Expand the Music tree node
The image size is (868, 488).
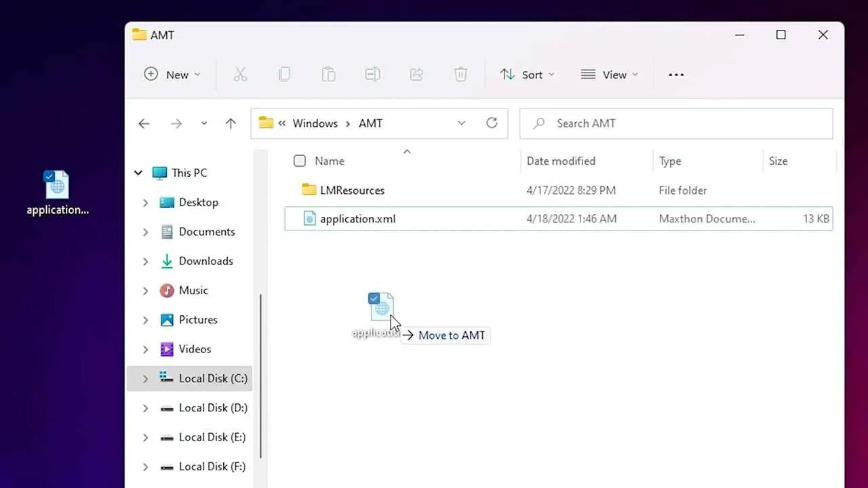tap(145, 290)
